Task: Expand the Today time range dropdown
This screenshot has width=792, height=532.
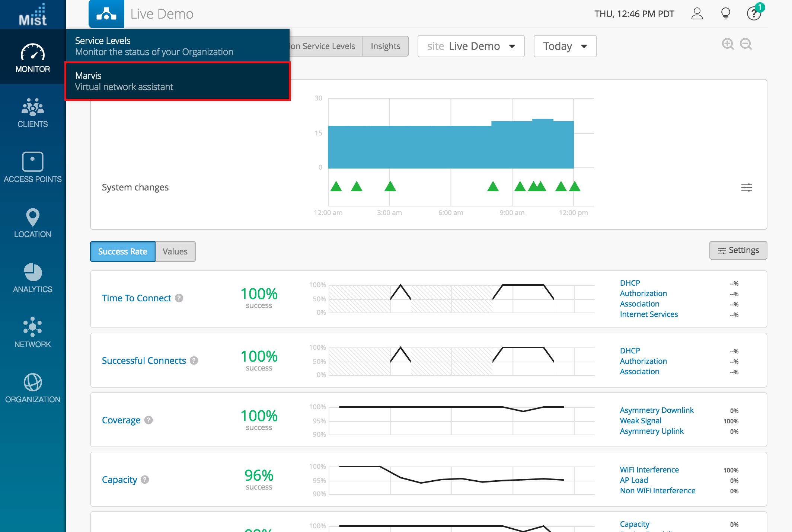Action: click(565, 46)
